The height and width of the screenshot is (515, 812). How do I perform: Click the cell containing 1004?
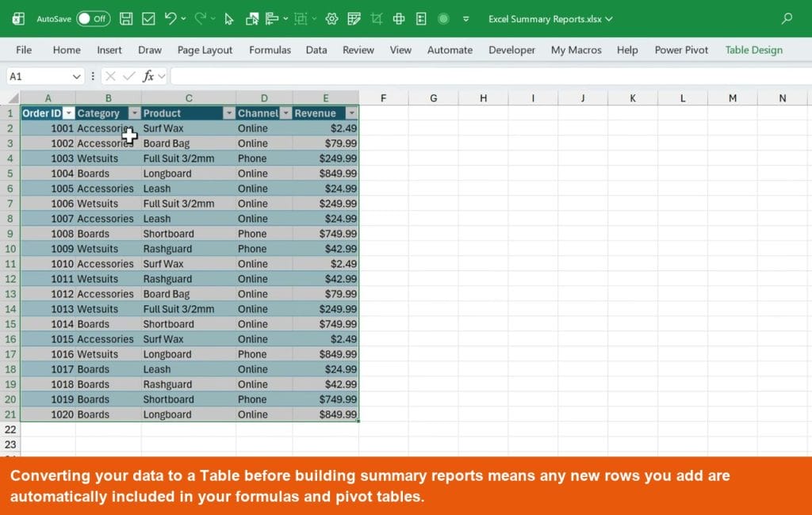[48, 174]
